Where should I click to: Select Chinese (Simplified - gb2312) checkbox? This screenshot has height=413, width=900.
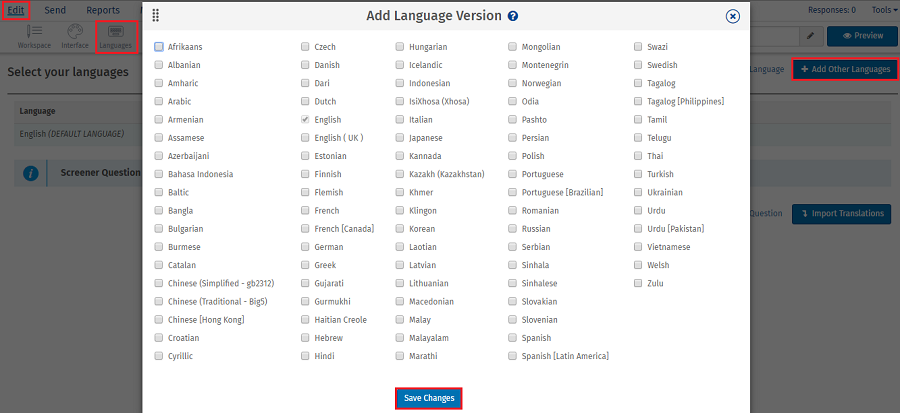coord(158,283)
